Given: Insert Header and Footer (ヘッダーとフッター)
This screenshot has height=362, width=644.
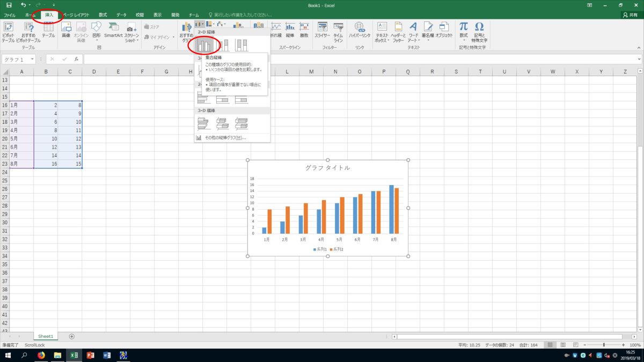Looking at the screenshot, I should tap(398, 32).
